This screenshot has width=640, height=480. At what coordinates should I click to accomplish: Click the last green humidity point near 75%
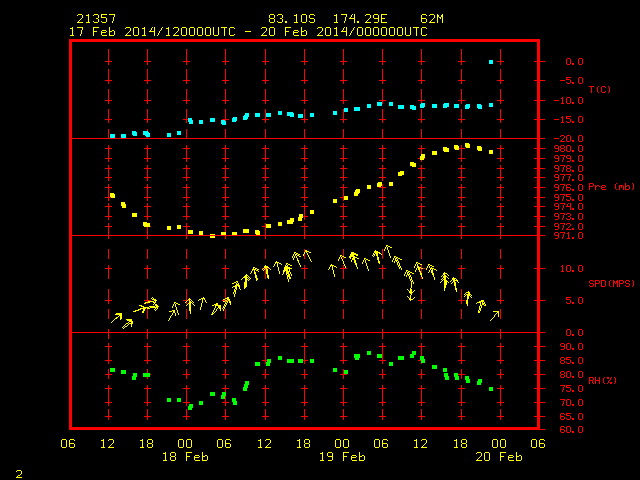pyautogui.click(x=491, y=389)
